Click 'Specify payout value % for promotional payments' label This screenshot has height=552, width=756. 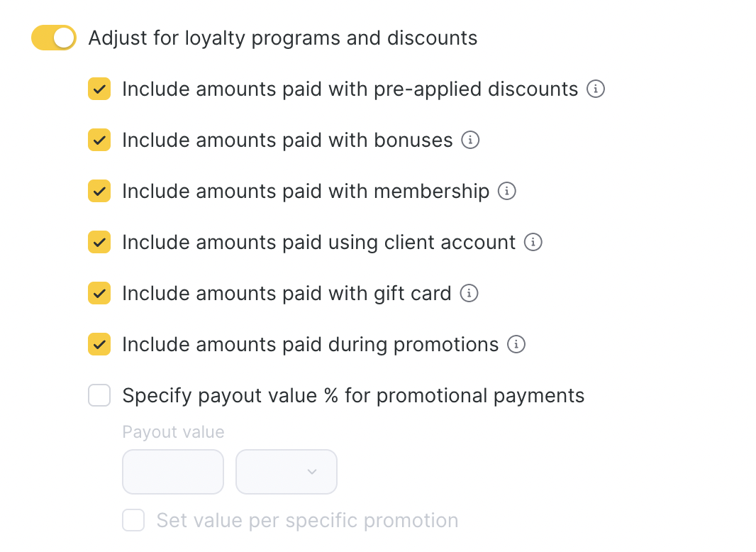(x=353, y=396)
